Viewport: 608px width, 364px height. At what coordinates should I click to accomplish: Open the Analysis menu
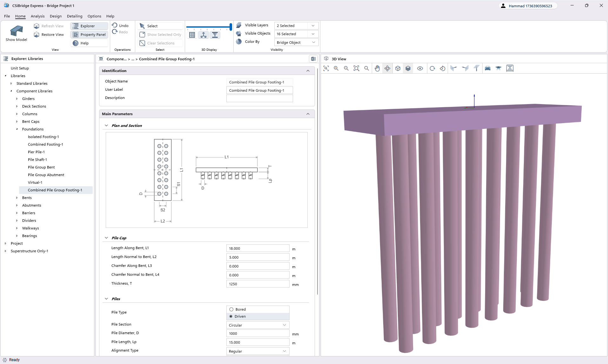tap(37, 16)
